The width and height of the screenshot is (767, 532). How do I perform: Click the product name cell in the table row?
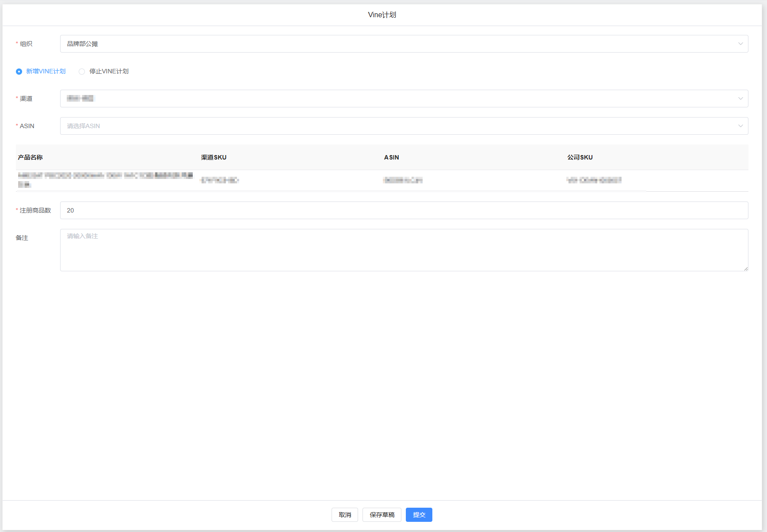pyautogui.click(x=105, y=180)
